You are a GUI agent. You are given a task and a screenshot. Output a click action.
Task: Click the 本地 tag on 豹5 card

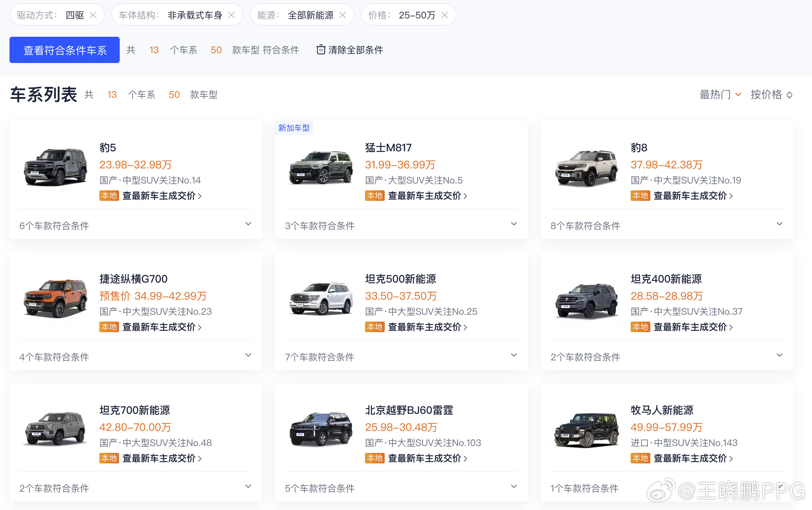click(x=109, y=196)
